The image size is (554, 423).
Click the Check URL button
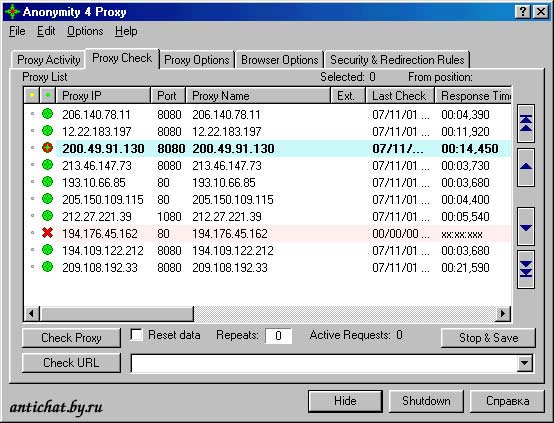pos(71,363)
